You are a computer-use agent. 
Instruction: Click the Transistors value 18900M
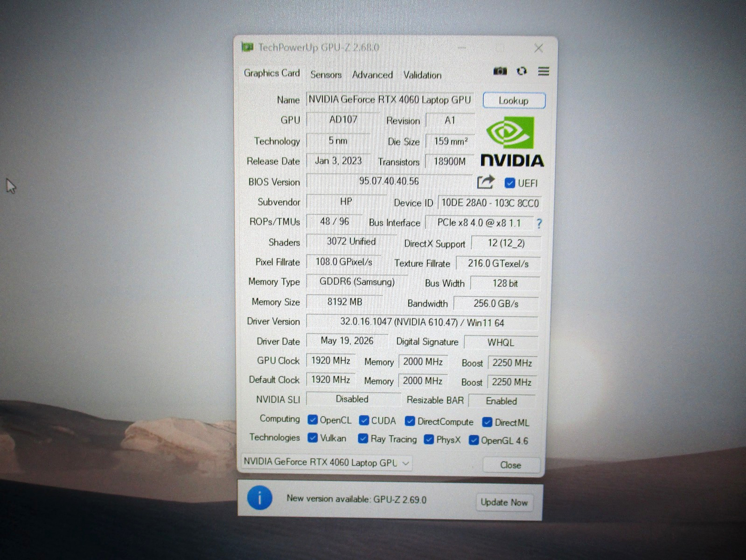(x=450, y=161)
